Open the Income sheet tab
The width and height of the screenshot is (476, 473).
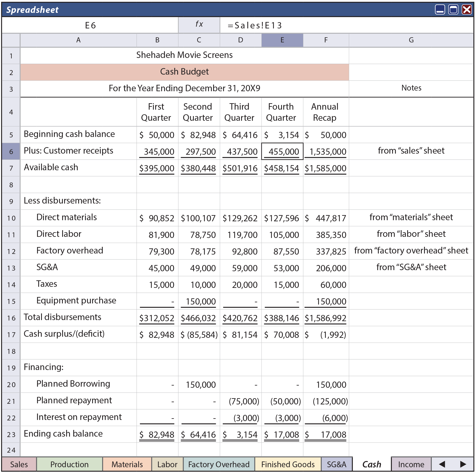coord(411,464)
